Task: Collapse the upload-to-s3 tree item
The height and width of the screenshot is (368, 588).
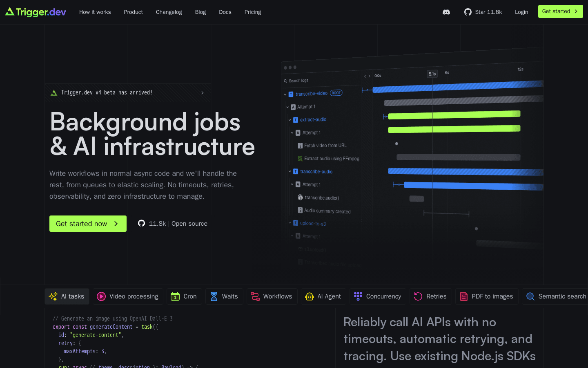Action: pos(290,223)
